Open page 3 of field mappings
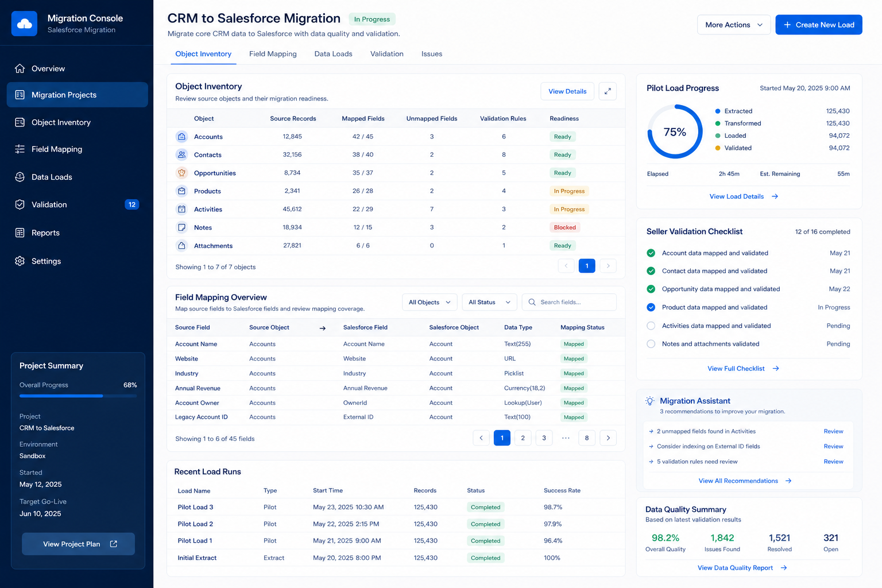 pos(544,438)
